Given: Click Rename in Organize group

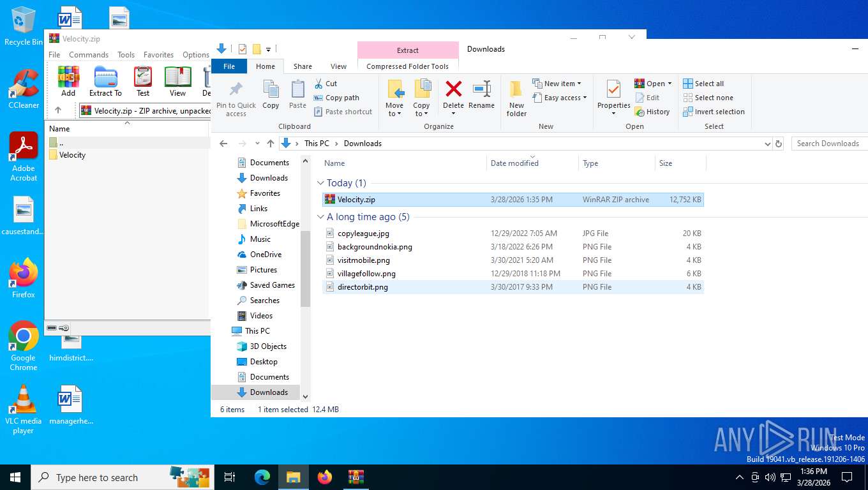Looking at the screenshot, I should (x=481, y=94).
